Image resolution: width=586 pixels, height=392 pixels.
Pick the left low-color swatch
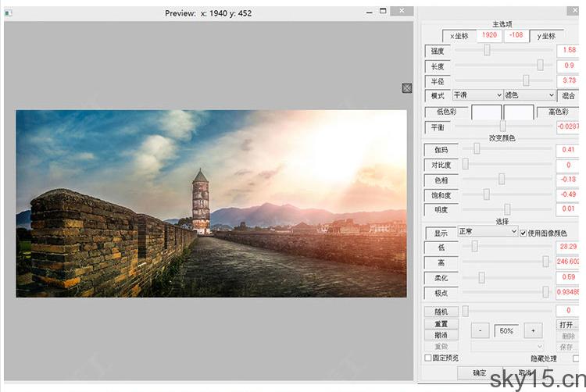click(486, 112)
